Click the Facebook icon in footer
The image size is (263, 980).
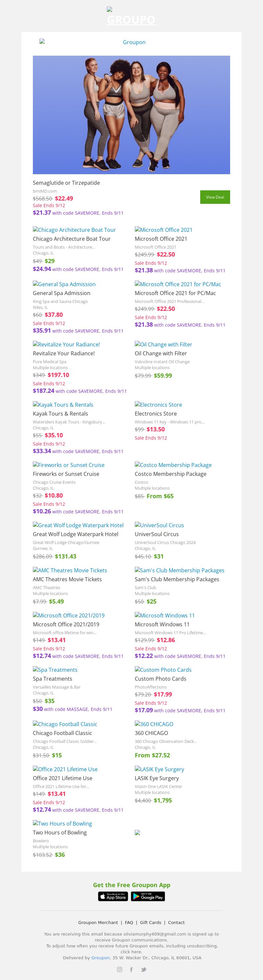tap(131, 969)
